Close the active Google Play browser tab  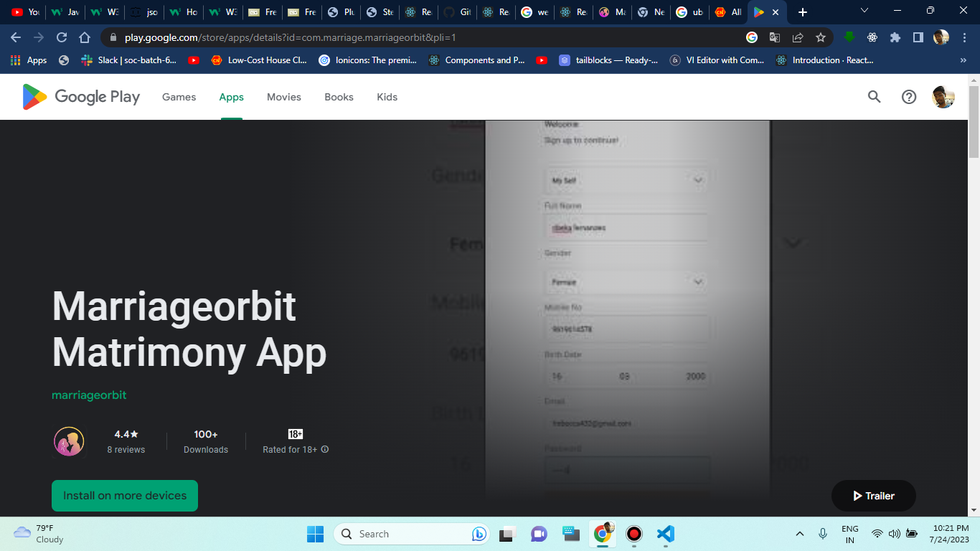pyautogui.click(x=776, y=12)
